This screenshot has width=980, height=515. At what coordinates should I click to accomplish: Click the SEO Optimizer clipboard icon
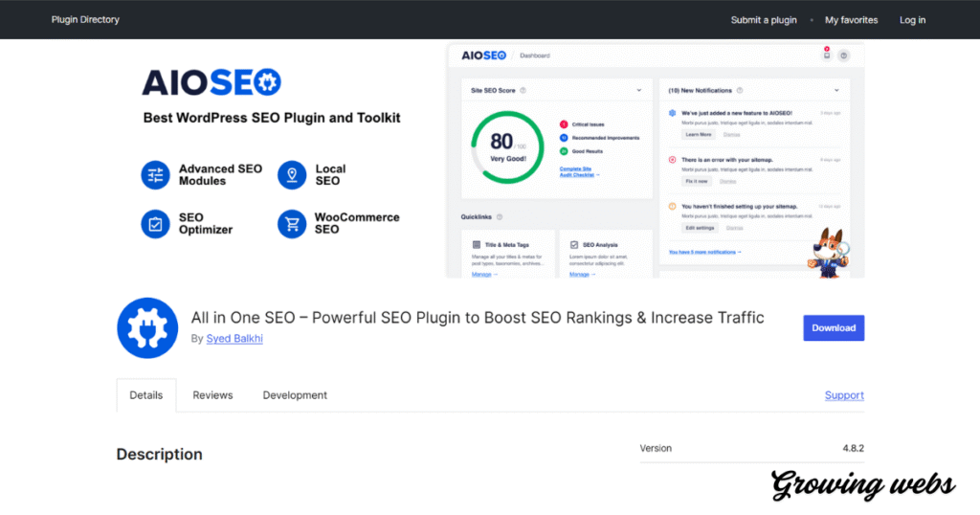tap(155, 224)
